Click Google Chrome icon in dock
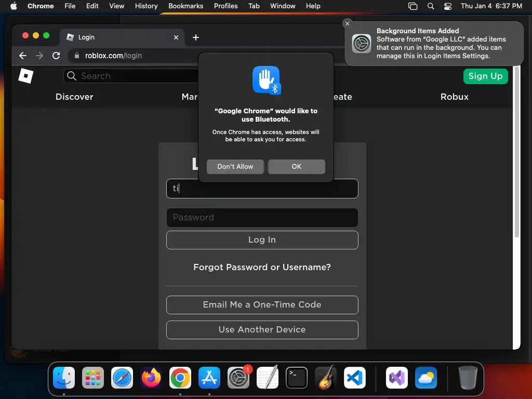 180,378
